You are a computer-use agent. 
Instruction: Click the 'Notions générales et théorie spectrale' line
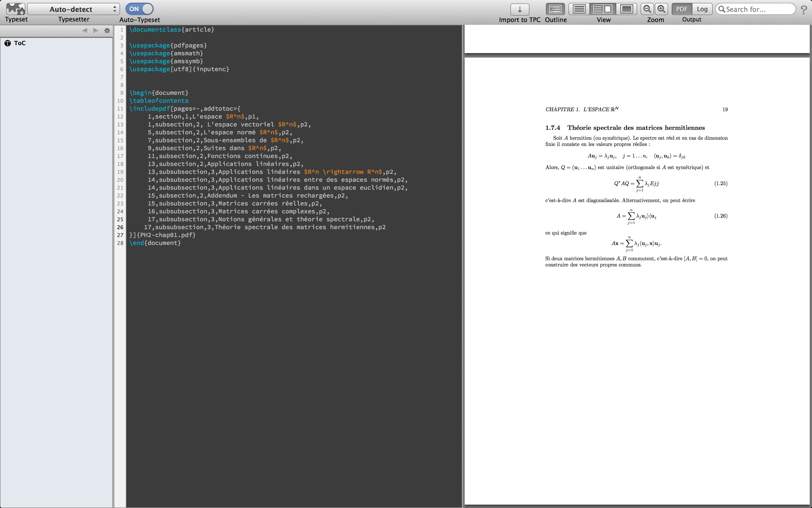click(261, 219)
